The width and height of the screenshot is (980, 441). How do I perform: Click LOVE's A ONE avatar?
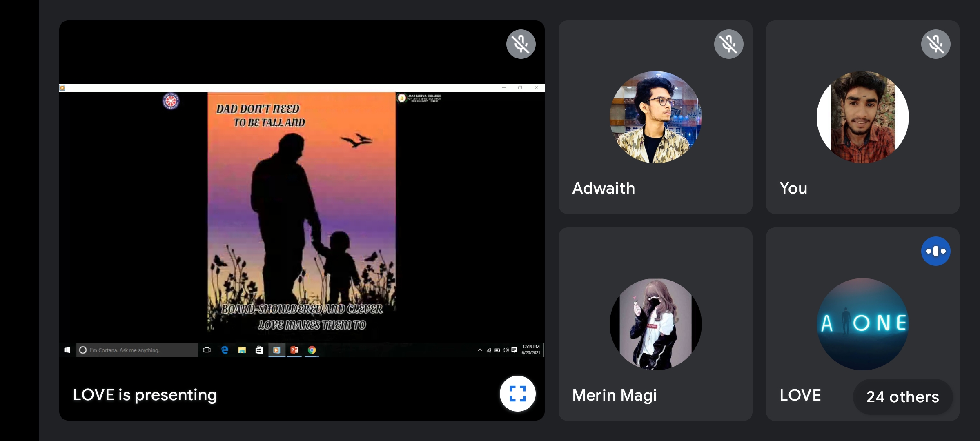click(862, 324)
